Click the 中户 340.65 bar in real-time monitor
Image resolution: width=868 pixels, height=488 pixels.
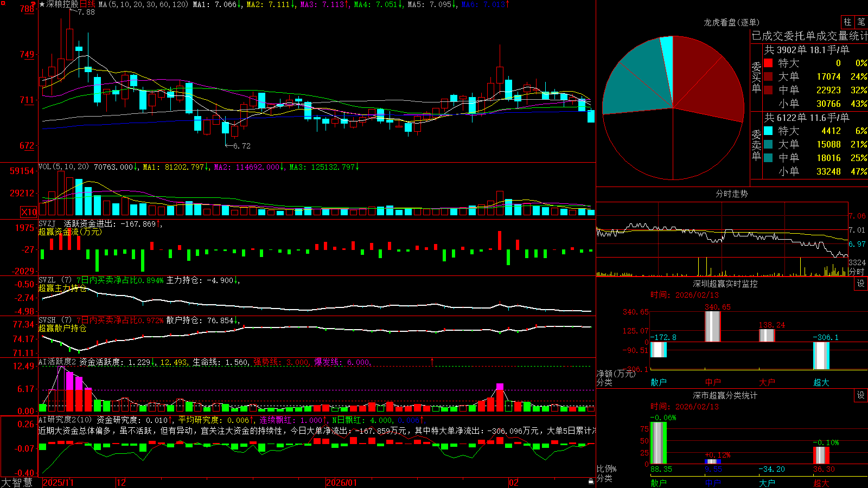pos(713,326)
